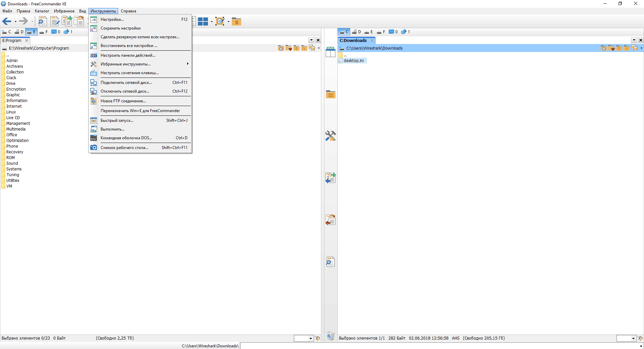644x349 pixels.
Task: Click right panel path C:\Users\Wireshark\Downloads
Action: [374, 48]
